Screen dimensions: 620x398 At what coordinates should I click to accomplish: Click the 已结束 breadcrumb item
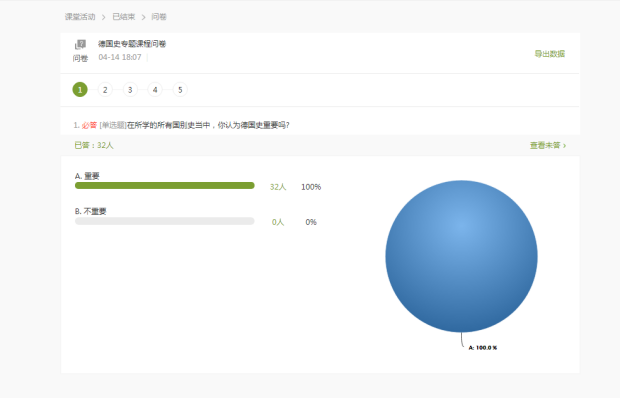tap(124, 17)
